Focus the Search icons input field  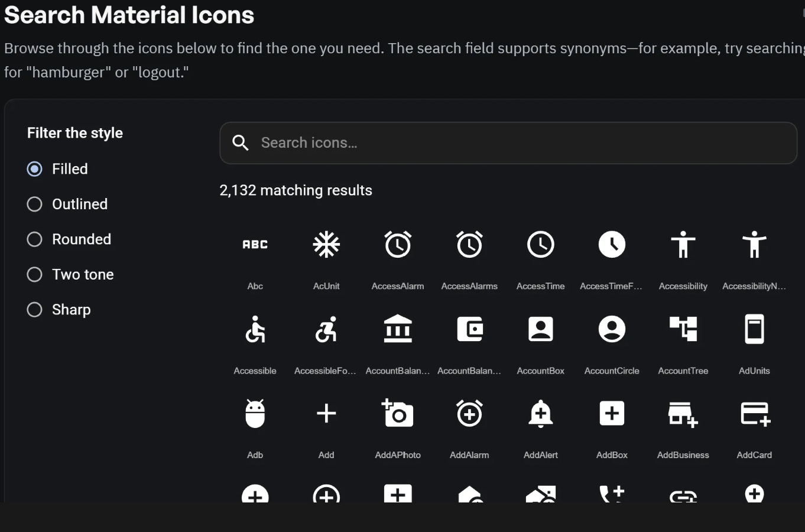(520, 143)
